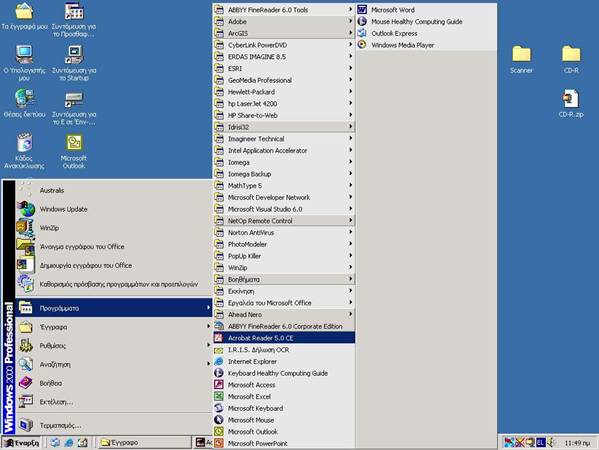This screenshot has height=450, width=599.
Task: Click the EL language indicator in tray
Action: point(540,443)
